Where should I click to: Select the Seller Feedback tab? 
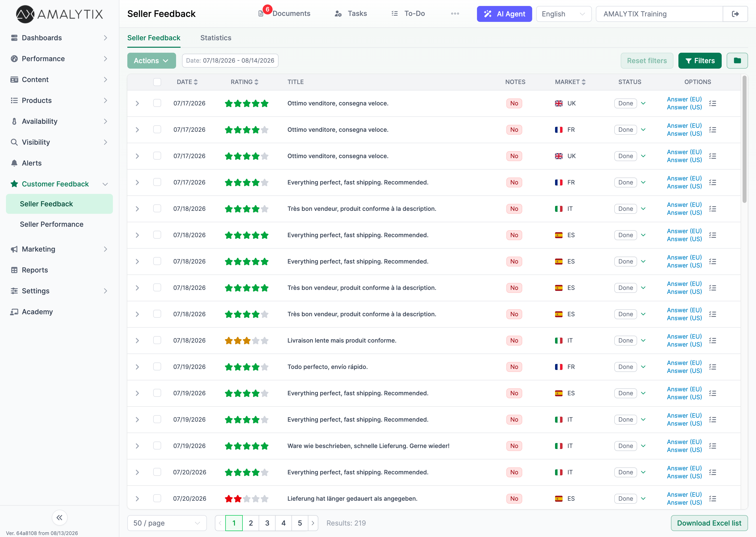pyautogui.click(x=154, y=38)
